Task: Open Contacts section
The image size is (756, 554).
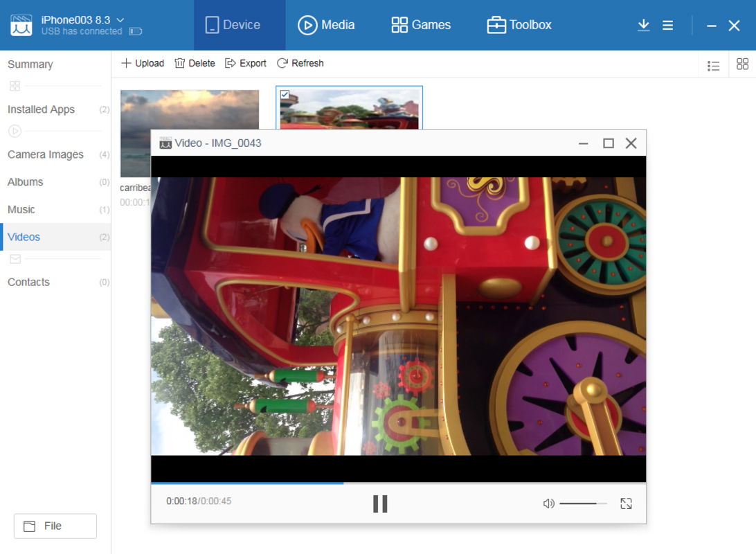Action: [55, 282]
